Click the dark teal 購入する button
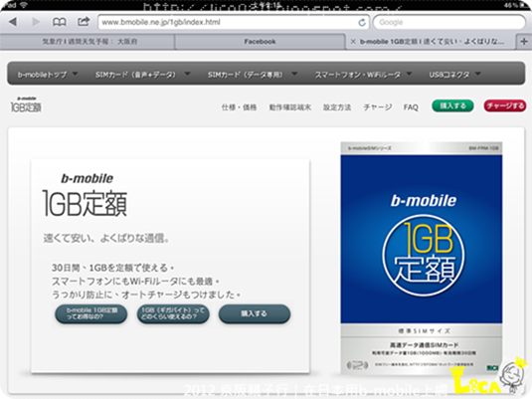 point(255,313)
